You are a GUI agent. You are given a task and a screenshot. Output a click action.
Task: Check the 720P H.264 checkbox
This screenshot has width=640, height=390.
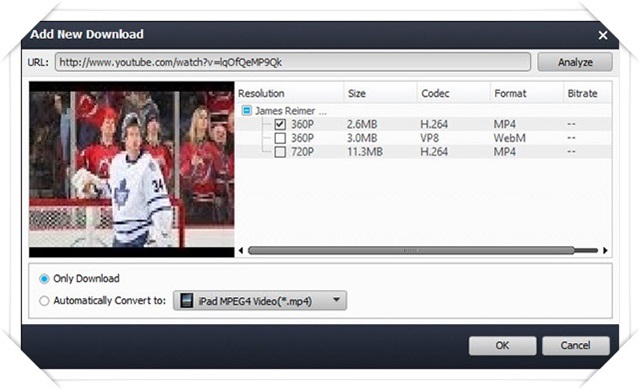(280, 152)
